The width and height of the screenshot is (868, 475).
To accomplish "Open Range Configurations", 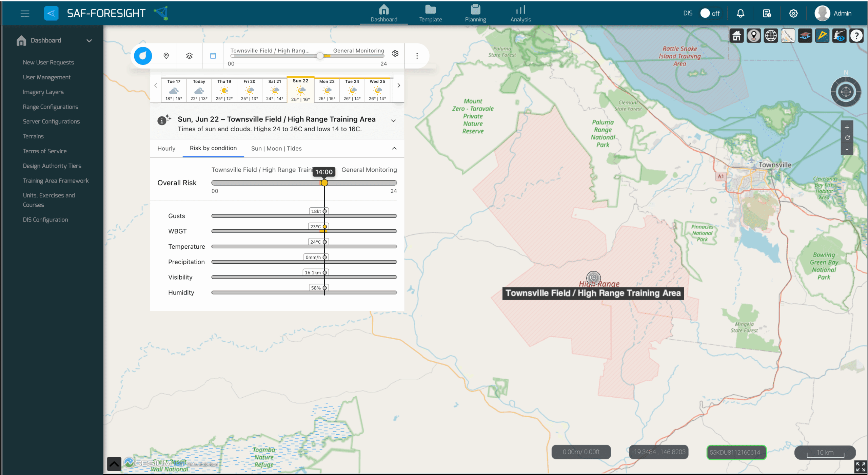I will pyautogui.click(x=51, y=107).
